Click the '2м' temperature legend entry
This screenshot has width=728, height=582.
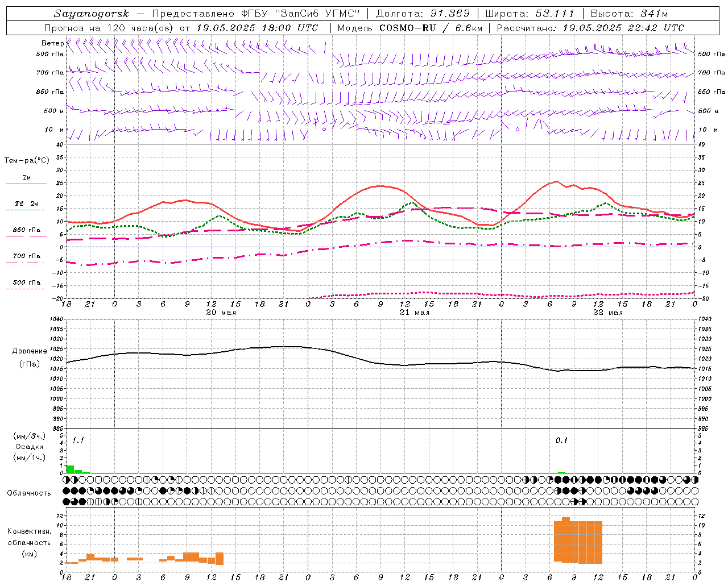pos(26,177)
